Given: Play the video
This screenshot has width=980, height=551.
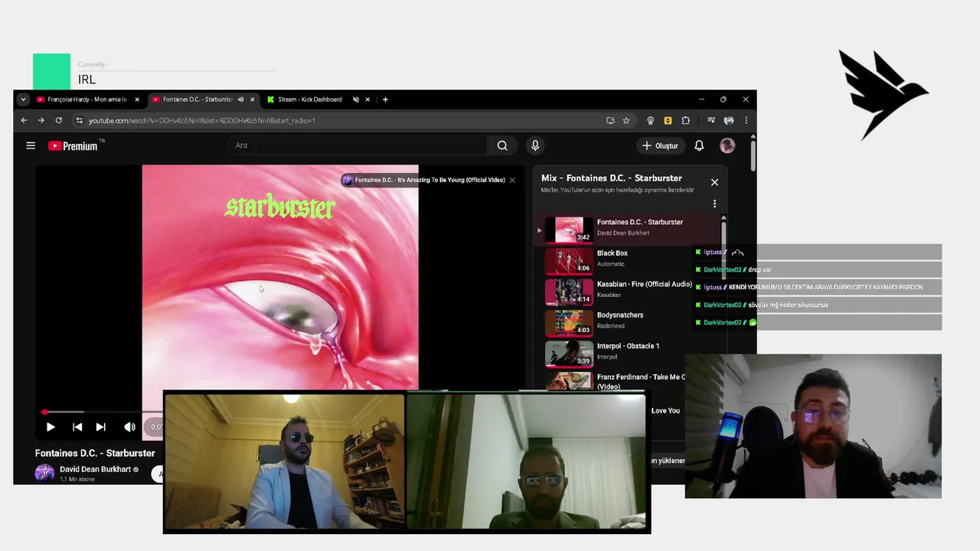Looking at the screenshot, I should coord(51,427).
